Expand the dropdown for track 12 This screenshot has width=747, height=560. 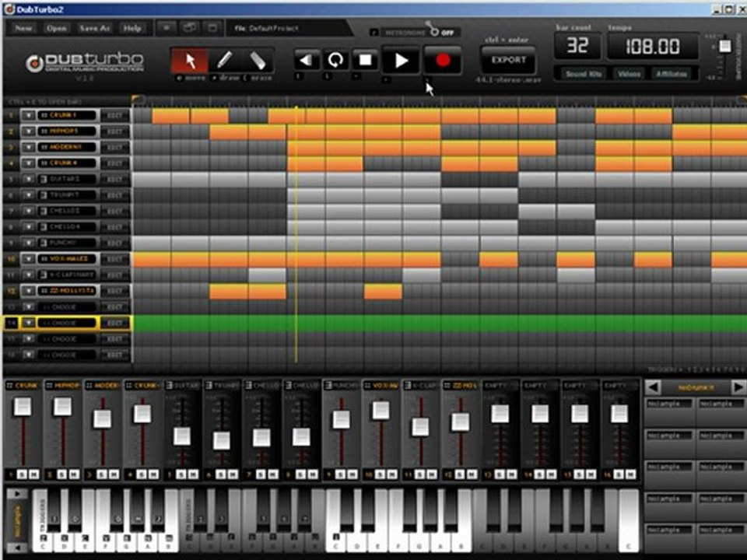coord(29,290)
